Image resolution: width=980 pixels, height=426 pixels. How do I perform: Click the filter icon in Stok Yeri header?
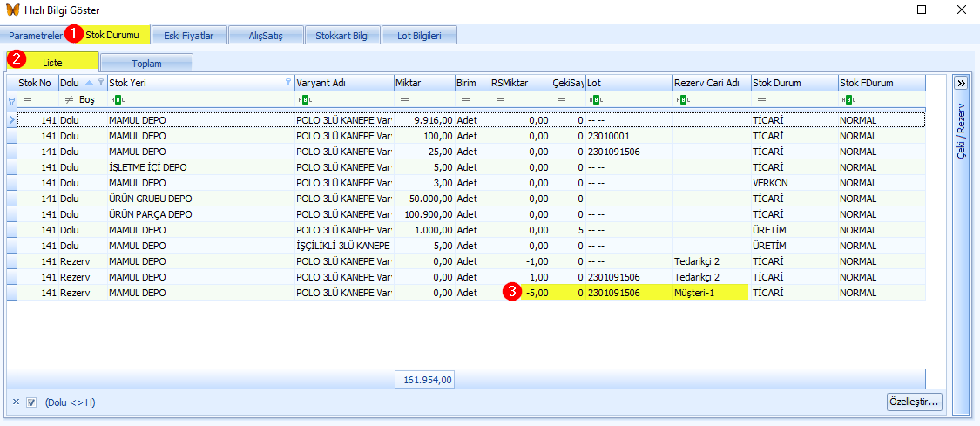288,82
